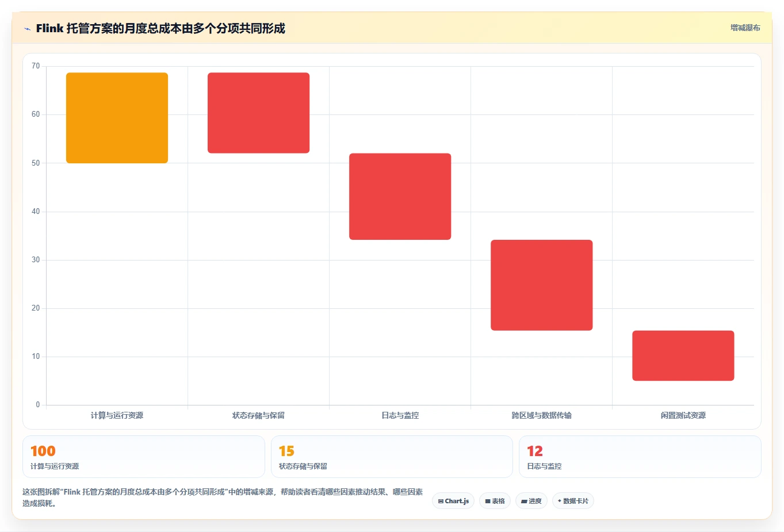Click the 计算与运行资源 x-axis label
Screen dimensions: 784x532
coord(117,415)
